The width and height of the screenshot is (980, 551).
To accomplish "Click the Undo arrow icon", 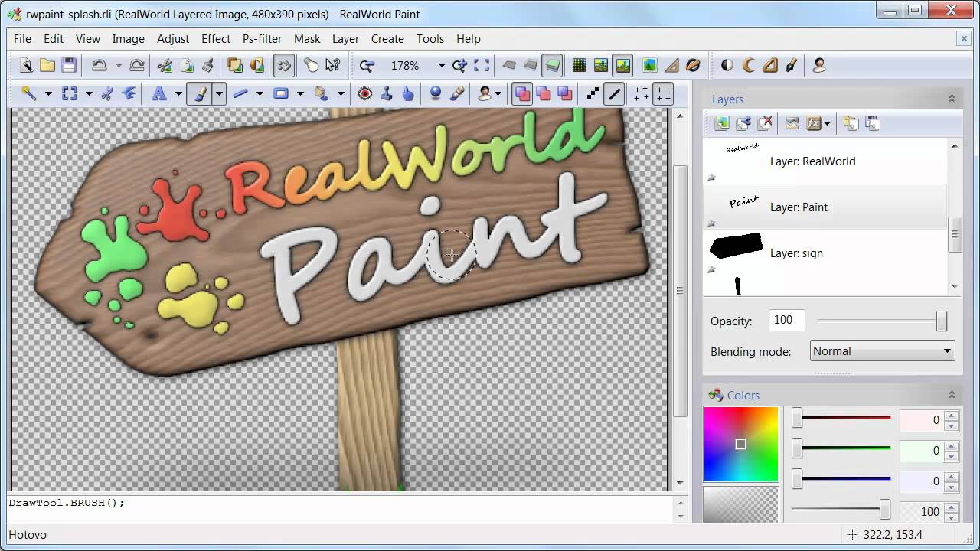I will [99, 65].
